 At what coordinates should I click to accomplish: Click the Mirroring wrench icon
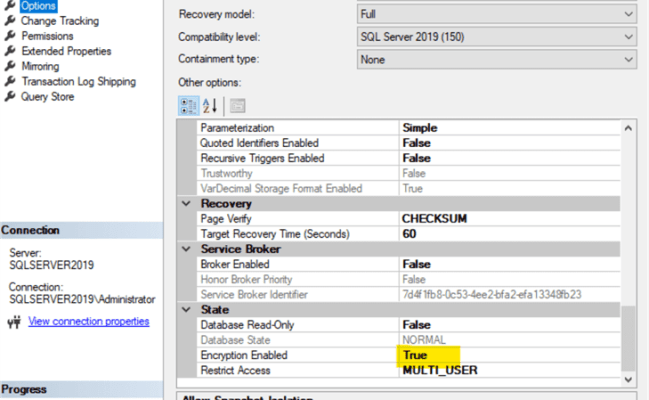(10, 66)
